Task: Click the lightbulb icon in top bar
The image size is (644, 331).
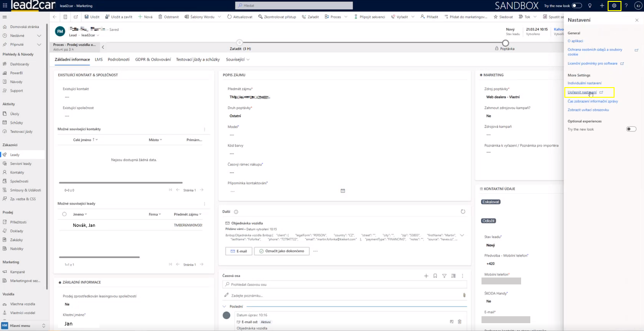Action: (590, 6)
